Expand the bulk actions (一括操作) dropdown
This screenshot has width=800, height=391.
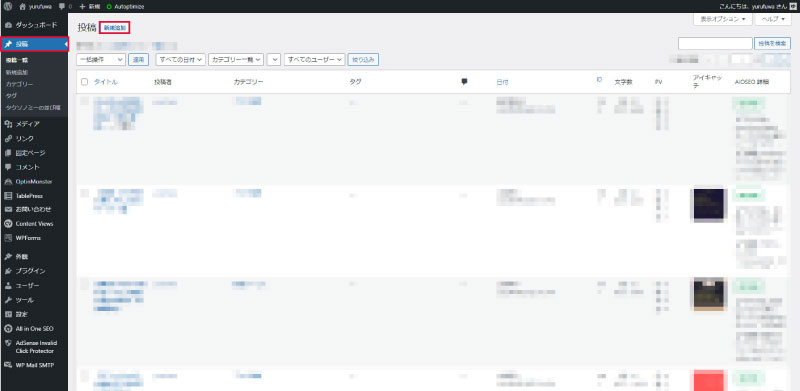pyautogui.click(x=101, y=60)
